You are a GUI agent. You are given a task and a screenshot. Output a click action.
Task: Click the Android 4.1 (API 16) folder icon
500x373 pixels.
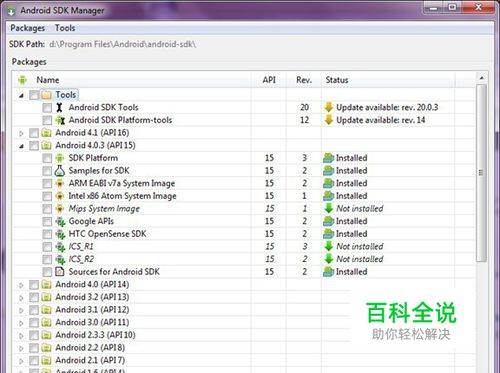click(46, 133)
